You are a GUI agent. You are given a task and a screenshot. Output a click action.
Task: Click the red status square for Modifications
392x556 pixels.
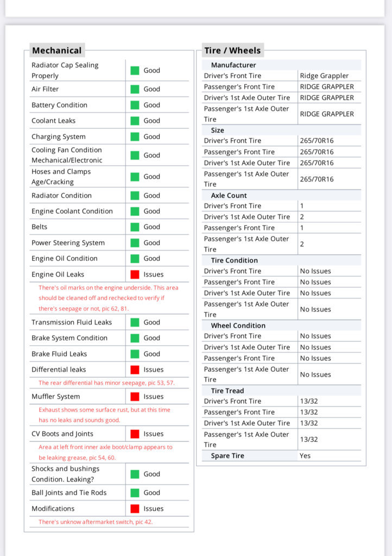click(135, 509)
